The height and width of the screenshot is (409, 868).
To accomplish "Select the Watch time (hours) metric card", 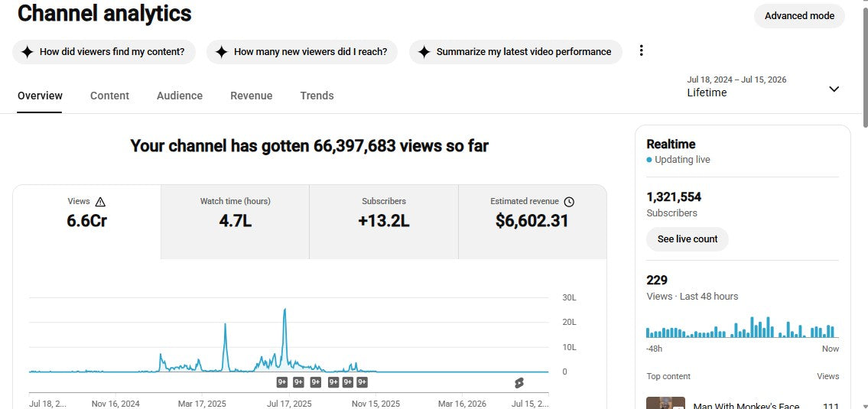I will (x=236, y=222).
